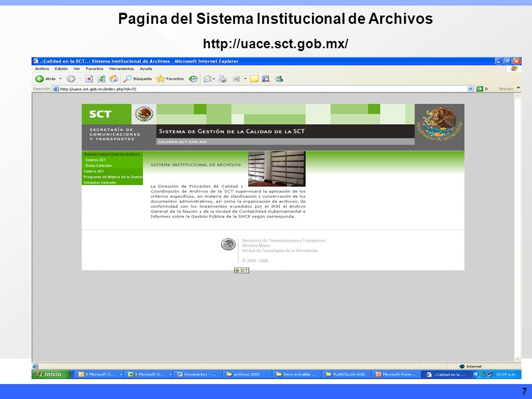The width and height of the screenshot is (532, 399).
Task: Click the Mexican coat of arms logo next to SCT
Action: pos(144,114)
